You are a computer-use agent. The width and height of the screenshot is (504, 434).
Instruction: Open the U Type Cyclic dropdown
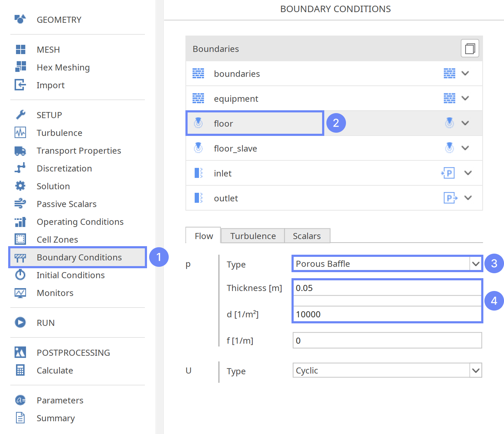click(x=476, y=371)
